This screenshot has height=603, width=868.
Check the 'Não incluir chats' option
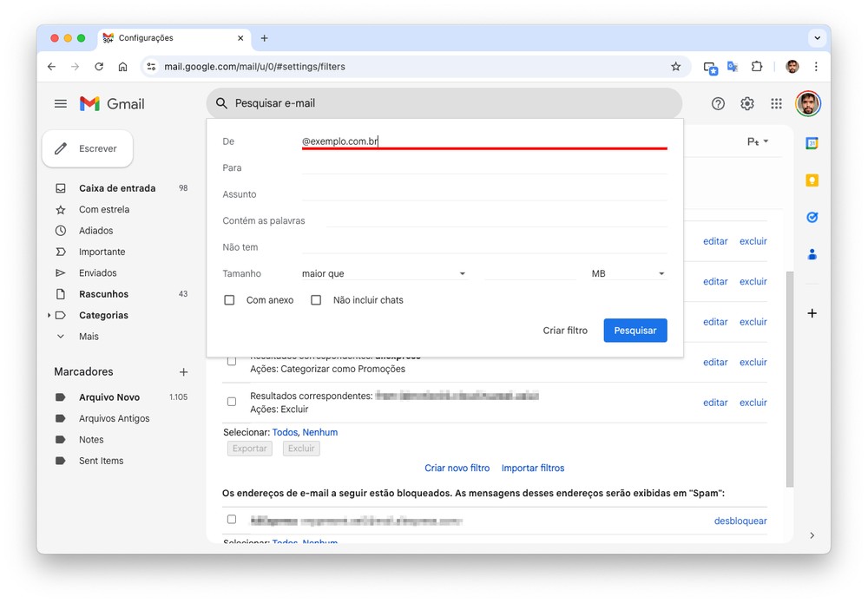(316, 300)
